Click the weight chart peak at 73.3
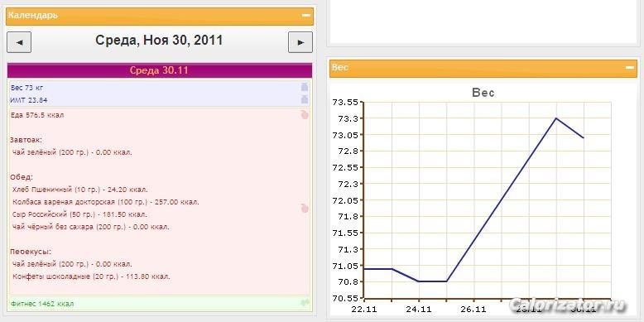 tap(555, 118)
